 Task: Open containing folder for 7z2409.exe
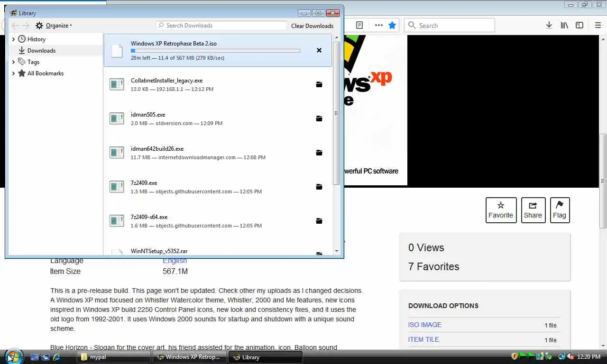pos(319,187)
